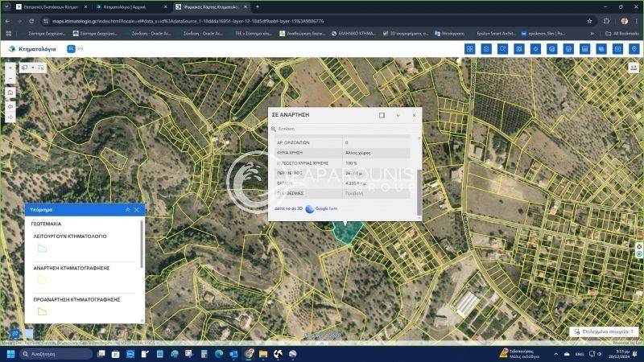Click the map zoom in plus button
644x362 pixels.
[x=10, y=68]
